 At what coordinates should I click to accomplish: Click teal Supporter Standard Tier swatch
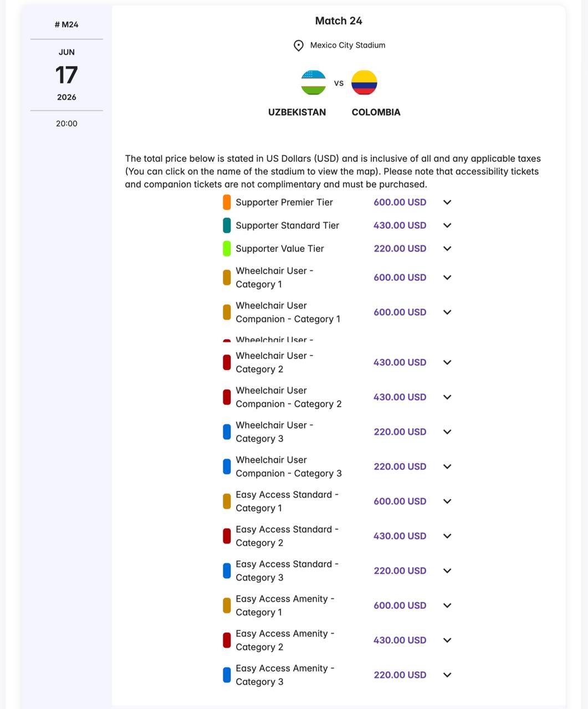pos(227,225)
